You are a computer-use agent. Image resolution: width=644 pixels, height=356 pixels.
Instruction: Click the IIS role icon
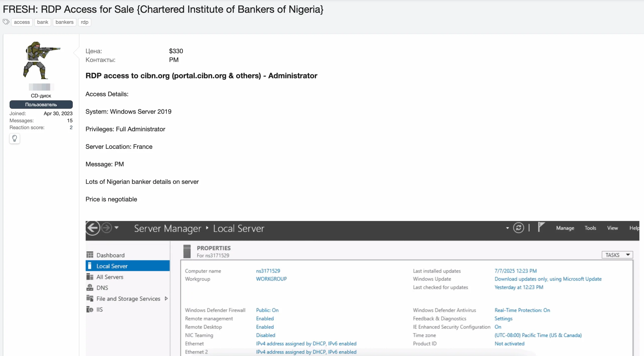90,309
